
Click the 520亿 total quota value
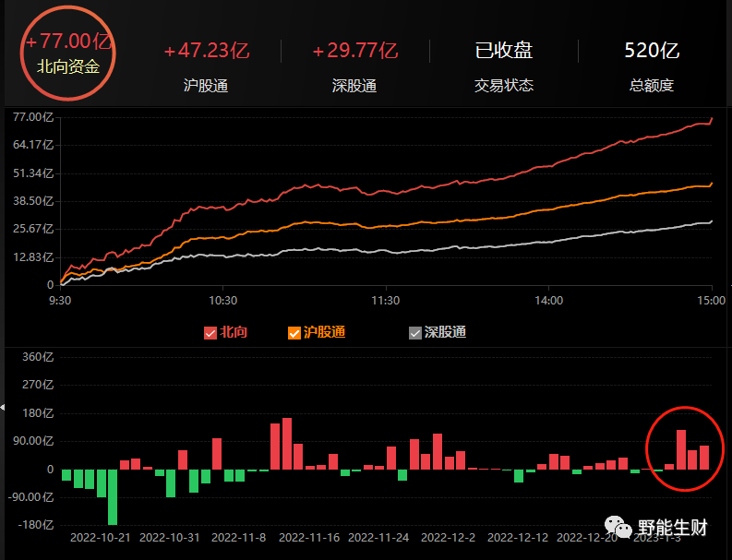(652, 51)
